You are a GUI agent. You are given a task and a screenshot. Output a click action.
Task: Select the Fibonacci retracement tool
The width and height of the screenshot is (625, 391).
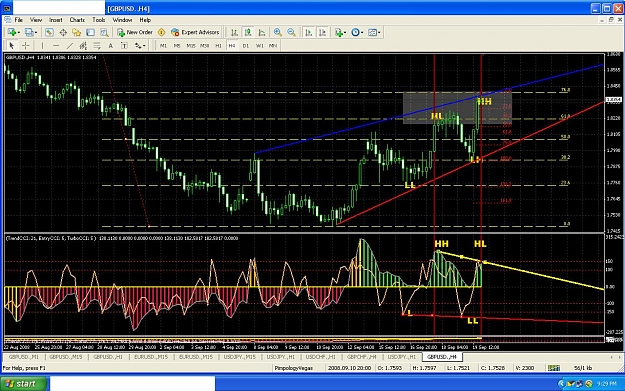coord(97,46)
